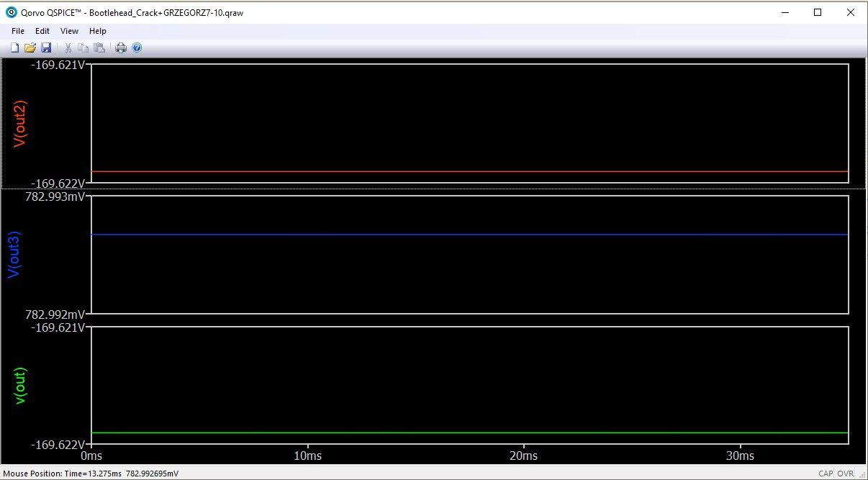The image size is (868, 480).
Task: Click the 782.993mV axis label
Action: (54, 196)
